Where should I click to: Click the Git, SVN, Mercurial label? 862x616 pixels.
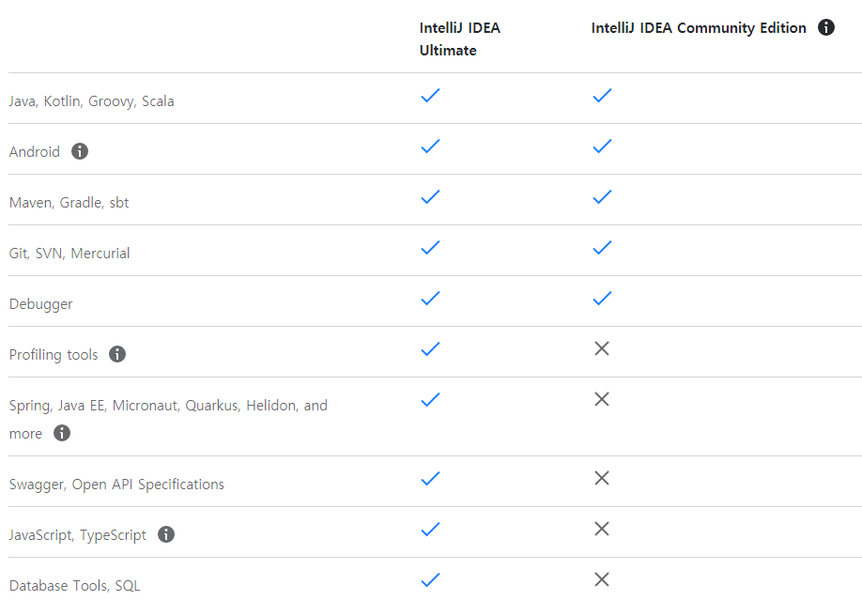[x=69, y=254]
